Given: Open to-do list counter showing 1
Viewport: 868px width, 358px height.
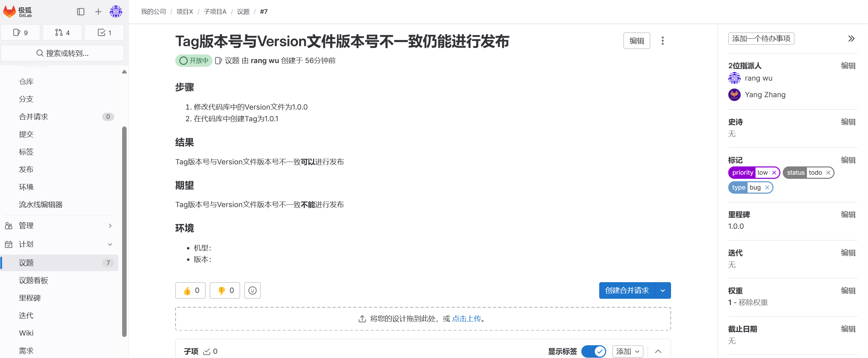Looking at the screenshot, I should [104, 33].
